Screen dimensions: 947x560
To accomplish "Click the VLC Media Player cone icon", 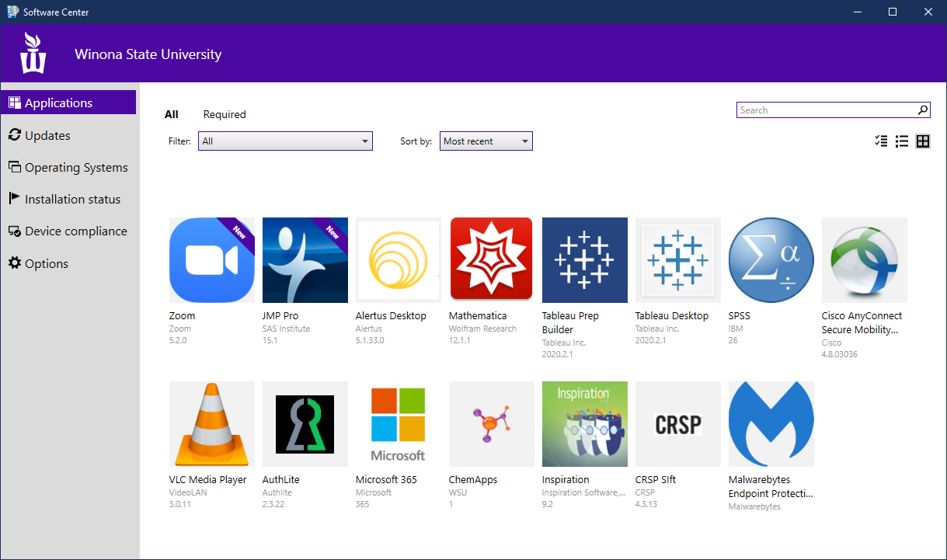I will [211, 423].
